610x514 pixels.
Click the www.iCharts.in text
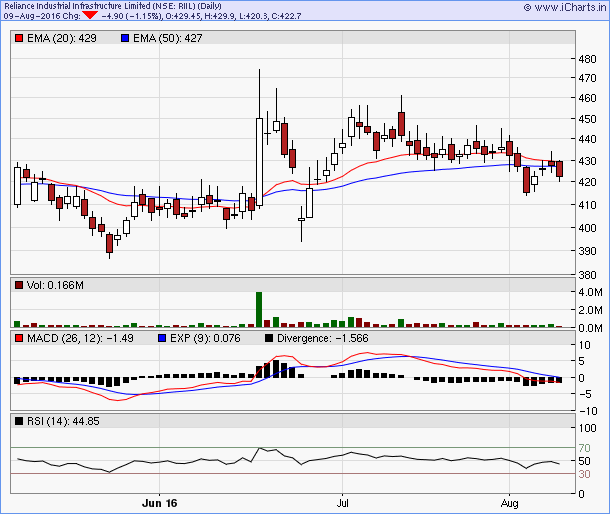570,7
